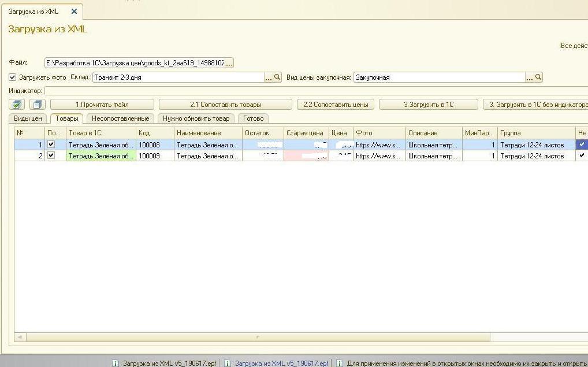Toggle the Не column checkmark in row 1

(582, 144)
